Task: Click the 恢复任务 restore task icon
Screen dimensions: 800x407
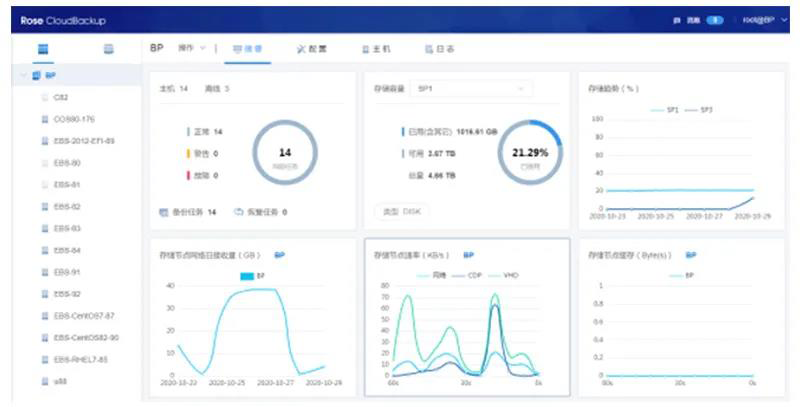Action: pos(238,212)
